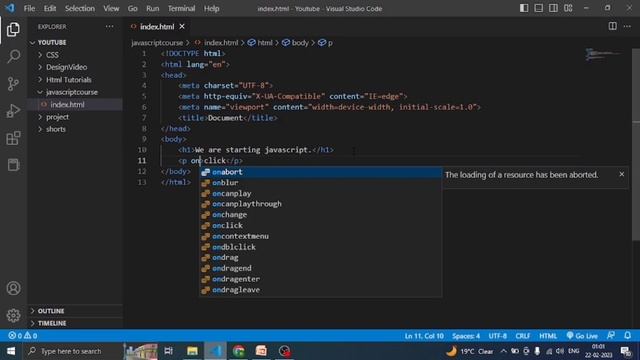Toggle the primary side bar layout icon
Viewport: 640px width, 360px height.
pos(524,8)
